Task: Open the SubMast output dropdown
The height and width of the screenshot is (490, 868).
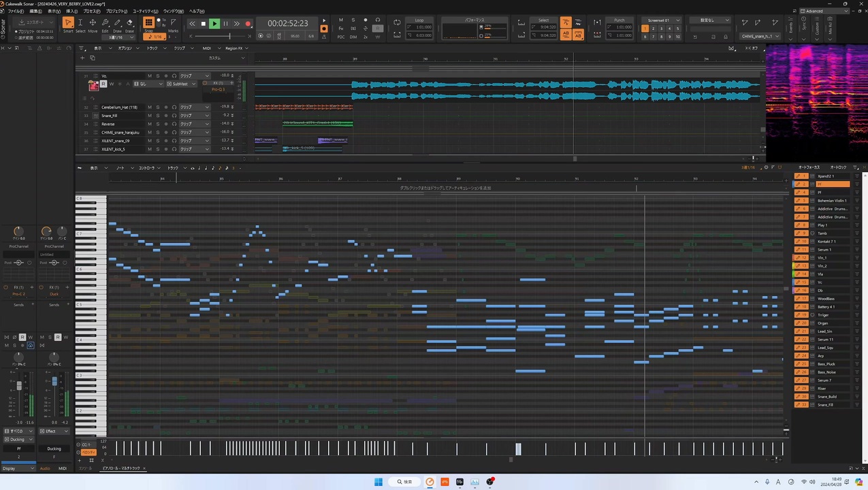Action: coord(181,84)
